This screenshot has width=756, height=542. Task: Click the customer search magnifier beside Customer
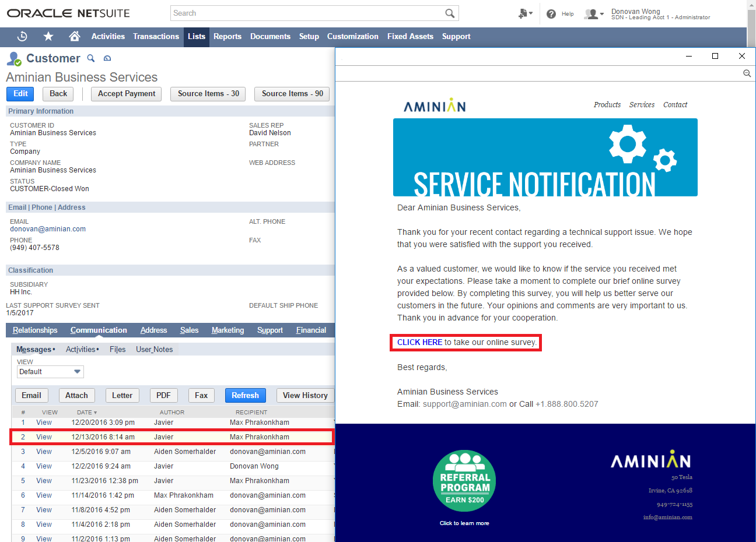pos(90,58)
